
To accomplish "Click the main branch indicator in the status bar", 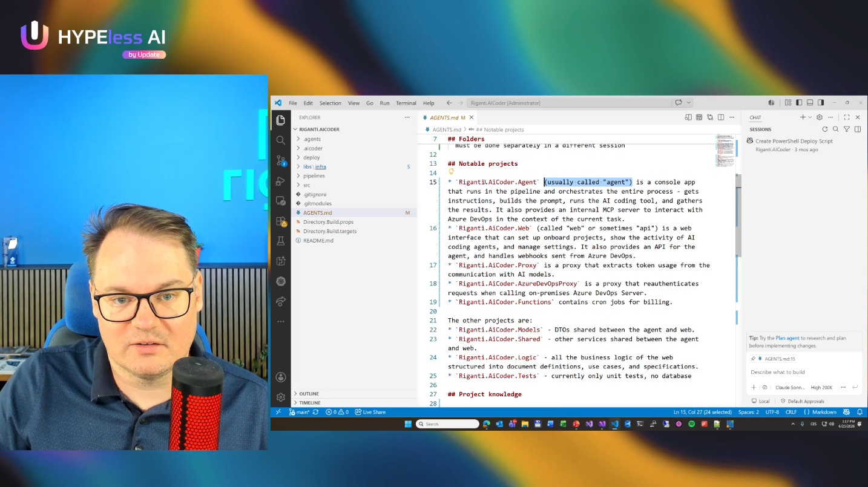I will [x=299, y=412].
